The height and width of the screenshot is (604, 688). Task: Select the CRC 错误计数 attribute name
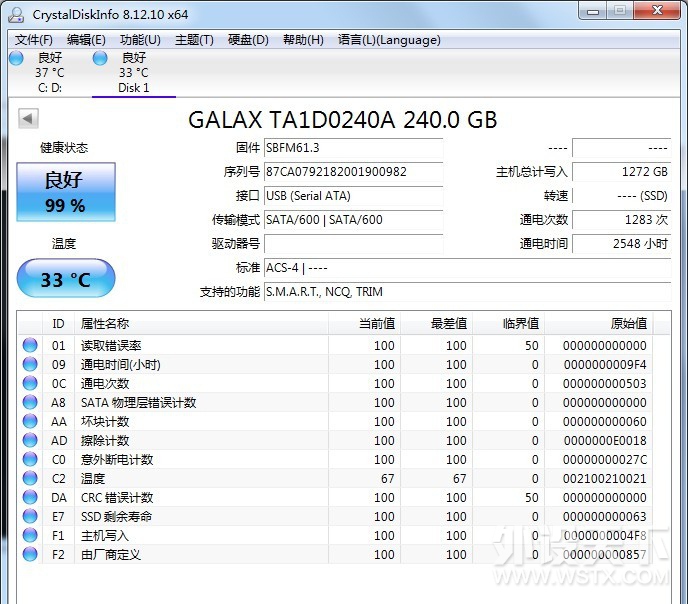coord(117,497)
